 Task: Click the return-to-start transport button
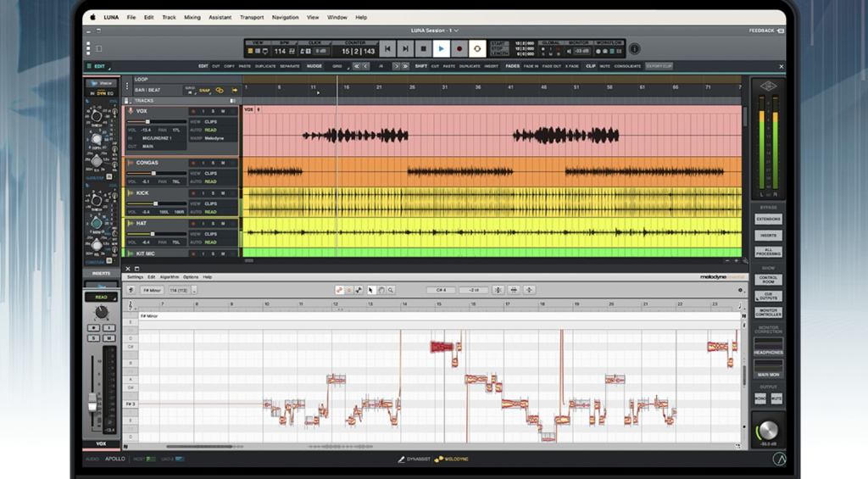tap(387, 50)
